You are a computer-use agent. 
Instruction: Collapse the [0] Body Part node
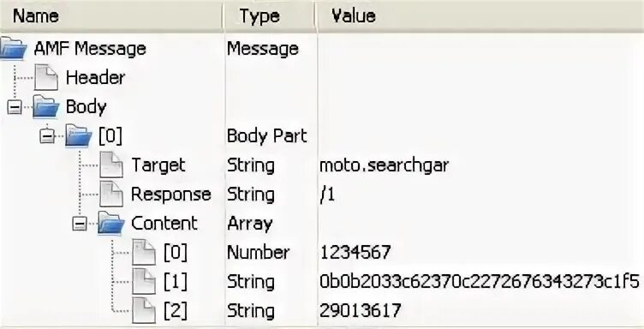tap(47, 136)
